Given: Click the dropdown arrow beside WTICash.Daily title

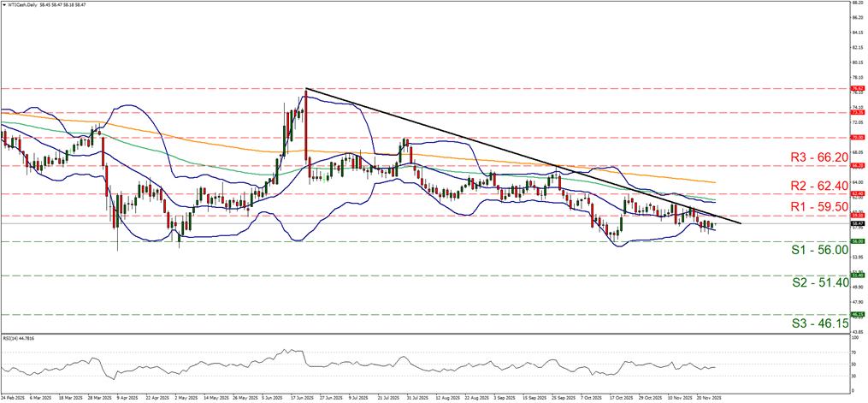Looking at the screenshot, I should point(3,4).
